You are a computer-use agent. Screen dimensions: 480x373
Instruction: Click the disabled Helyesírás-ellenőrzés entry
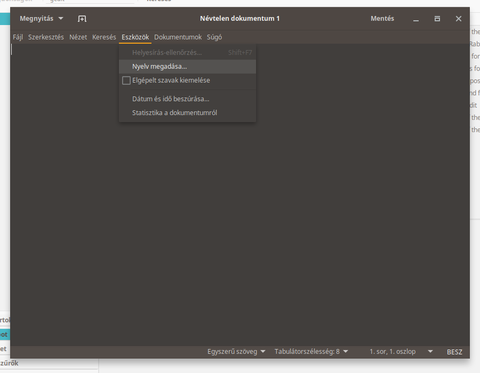tap(187, 53)
